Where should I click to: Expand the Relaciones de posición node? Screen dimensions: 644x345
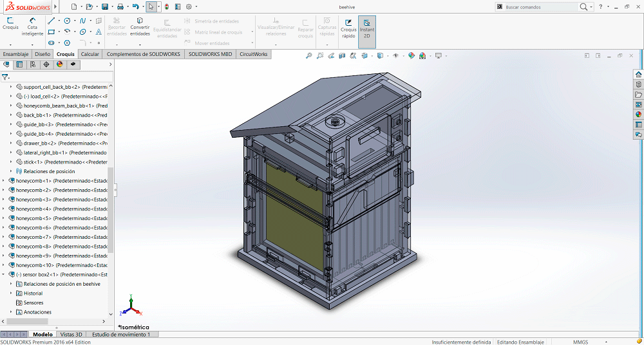[x=11, y=171]
